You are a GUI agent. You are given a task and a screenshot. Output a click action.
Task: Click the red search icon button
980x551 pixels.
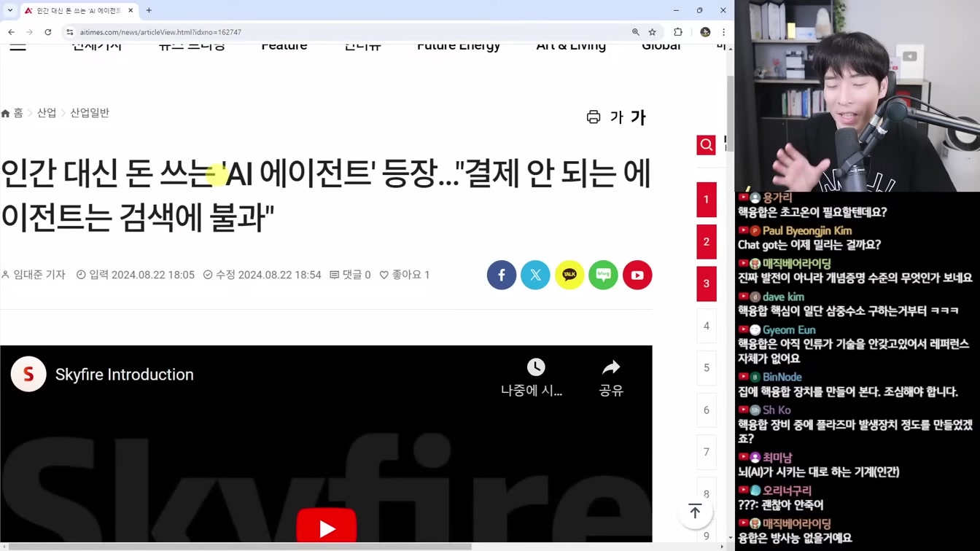[x=706, y=145]
